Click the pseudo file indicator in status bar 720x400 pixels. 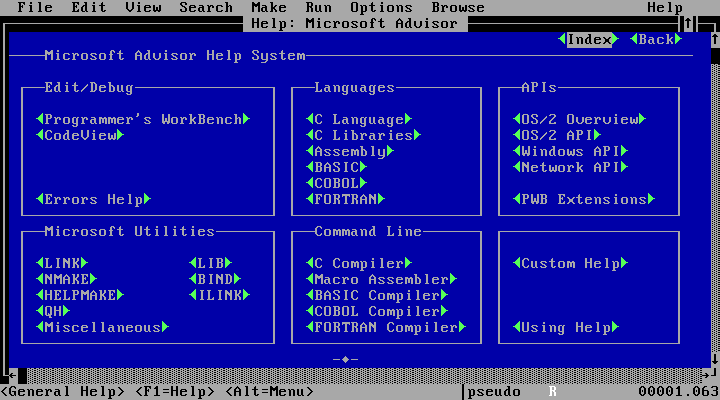click(494, 392)
